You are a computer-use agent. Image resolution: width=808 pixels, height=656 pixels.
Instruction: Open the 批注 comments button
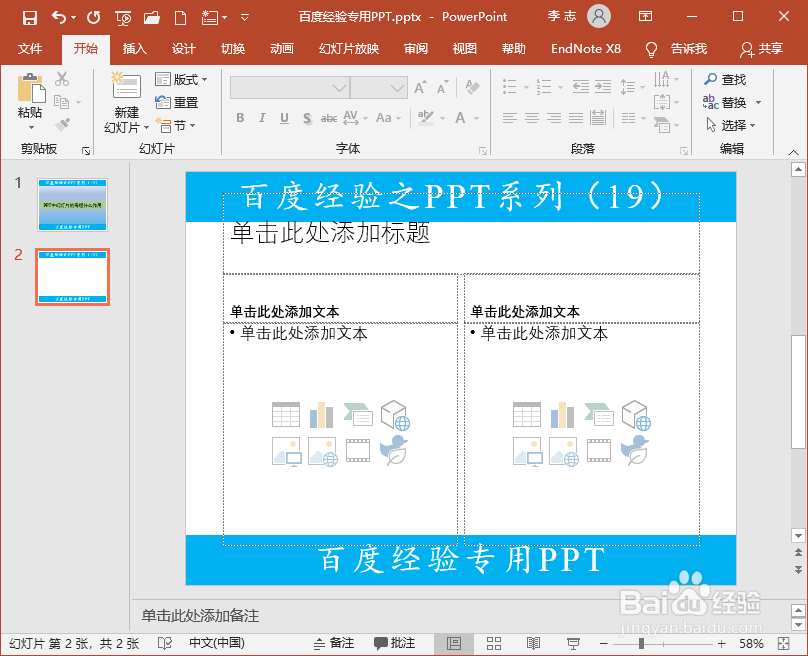[x=394, y=643]
